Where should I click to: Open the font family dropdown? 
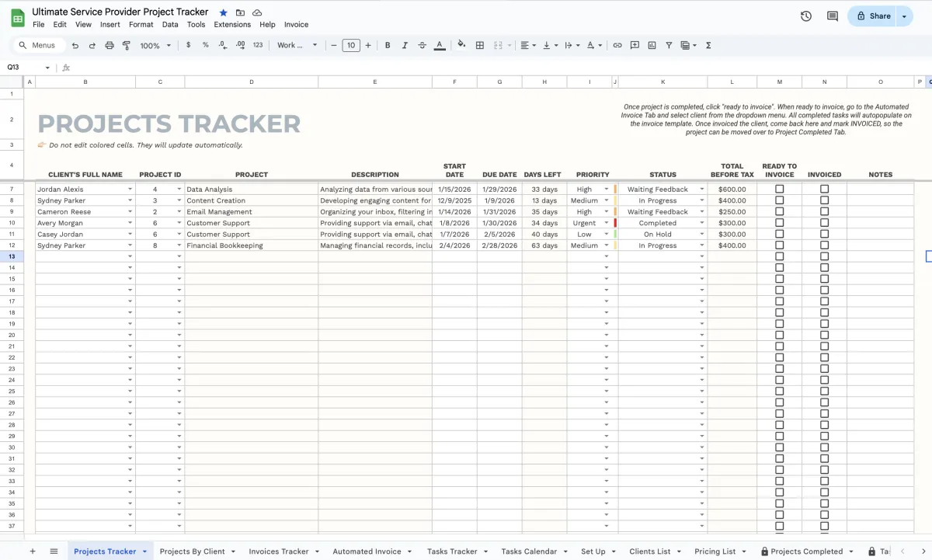coord(297,45)
